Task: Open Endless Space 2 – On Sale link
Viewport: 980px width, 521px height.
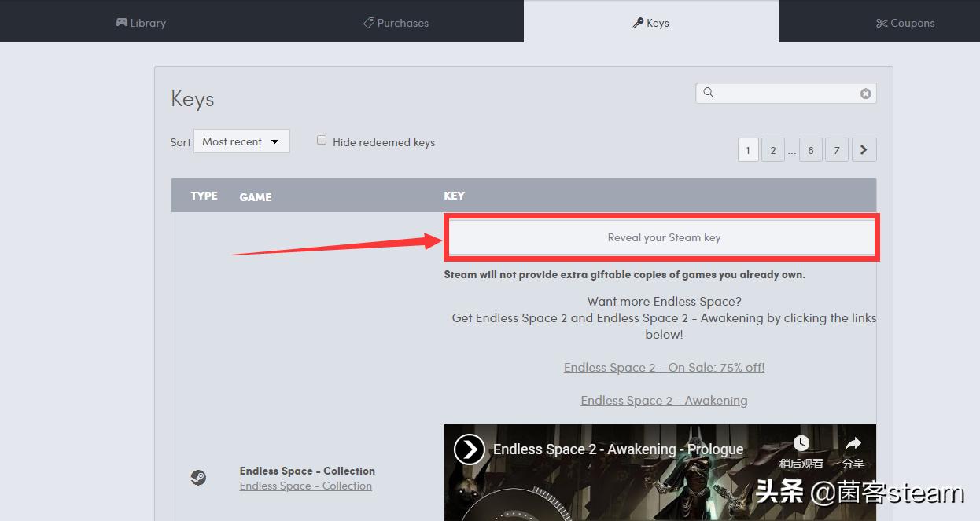Action: 664,367
